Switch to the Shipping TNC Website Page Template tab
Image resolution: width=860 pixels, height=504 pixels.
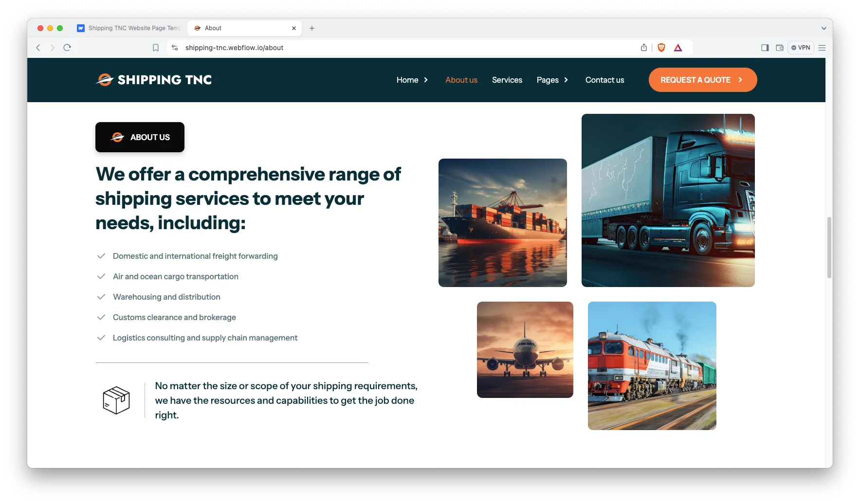point(129,28)
